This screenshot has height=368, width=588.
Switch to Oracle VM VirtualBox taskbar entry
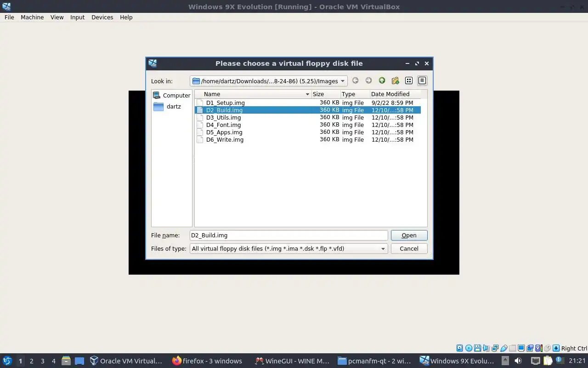(126, 361)
